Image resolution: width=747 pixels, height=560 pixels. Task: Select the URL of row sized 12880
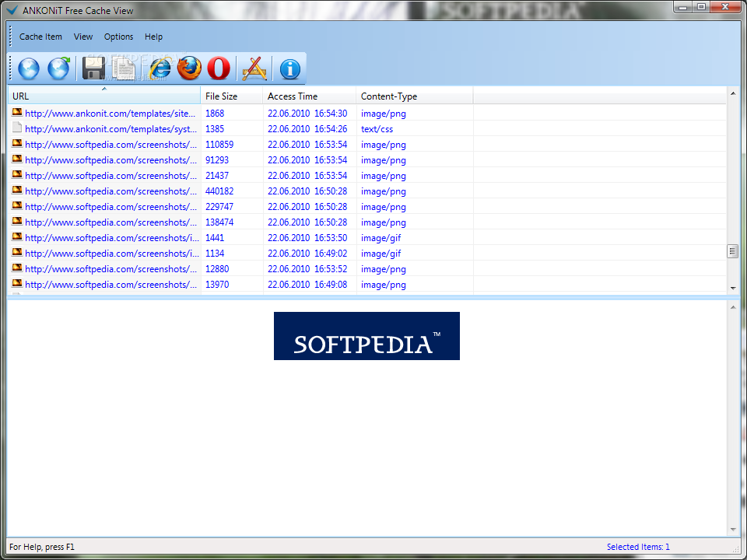point(110,269)
